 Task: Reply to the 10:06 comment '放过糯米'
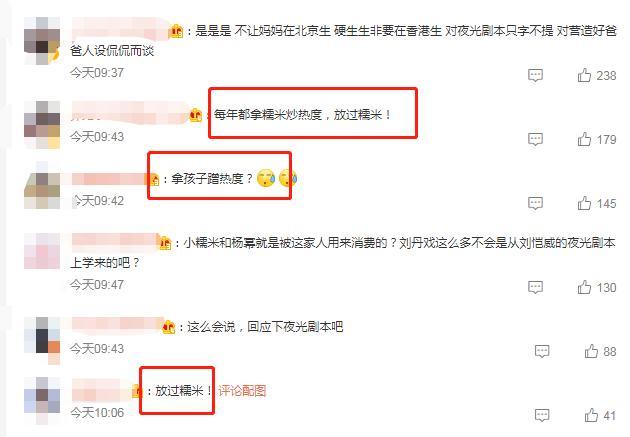(542, 415)
